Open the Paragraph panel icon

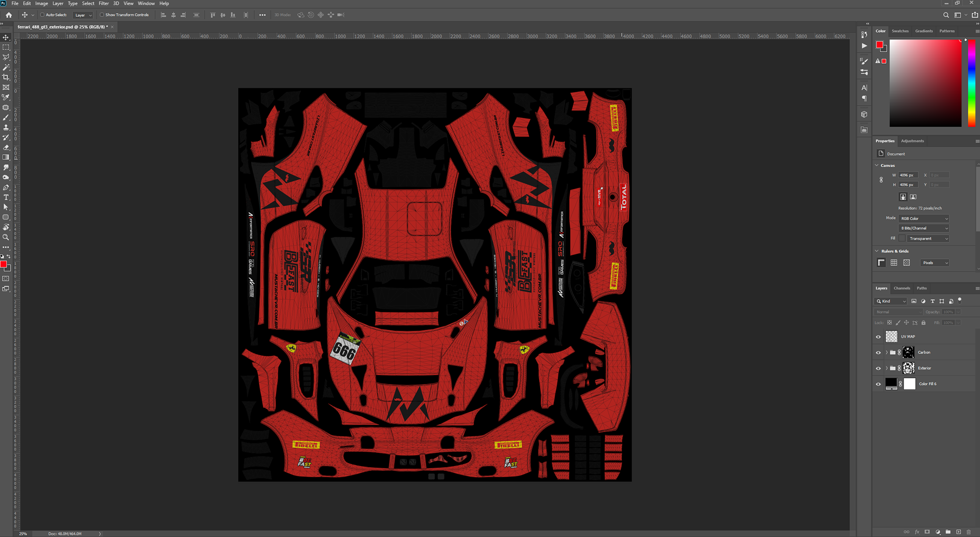tap(864, 99)
